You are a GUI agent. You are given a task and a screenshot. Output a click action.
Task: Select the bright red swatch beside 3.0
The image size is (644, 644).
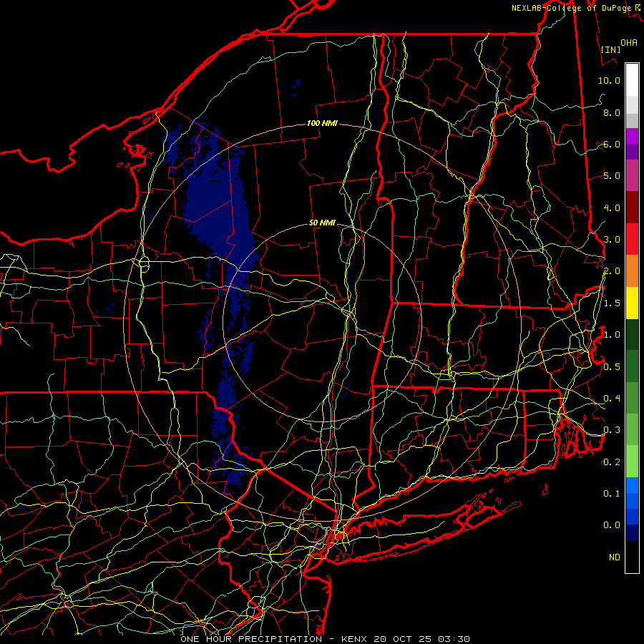632,239
